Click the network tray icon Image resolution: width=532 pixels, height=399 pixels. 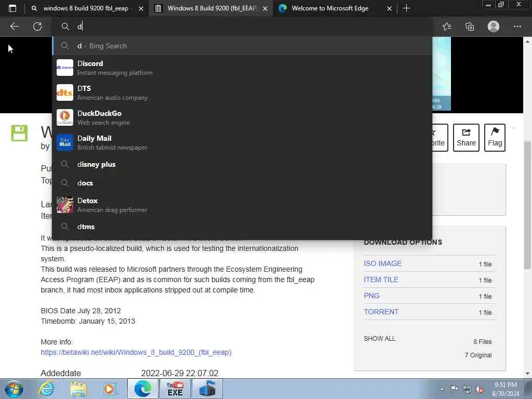(x=467, y=389)
